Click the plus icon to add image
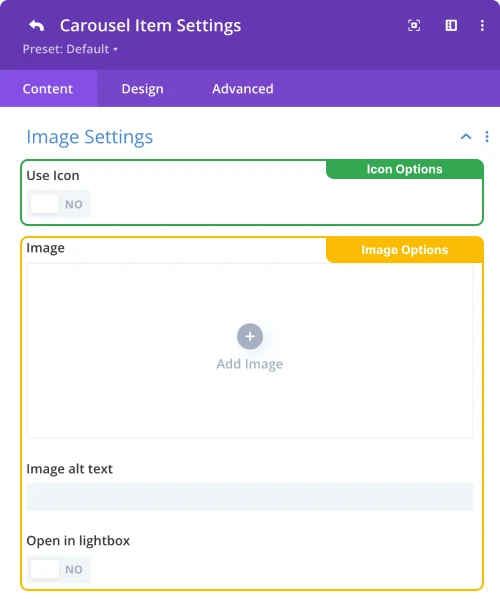The image size is (500, 599). click(250, 336)
